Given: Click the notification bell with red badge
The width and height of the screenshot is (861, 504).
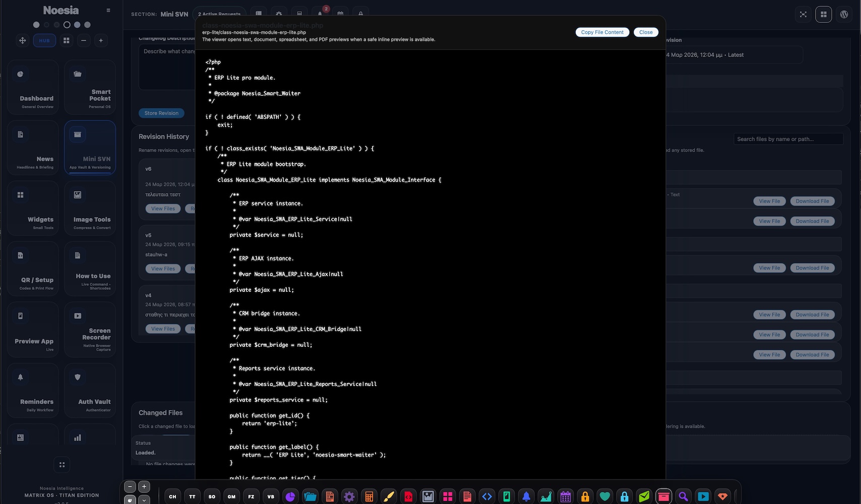Looking at the screenshot, I should click(x=320, y=14).
